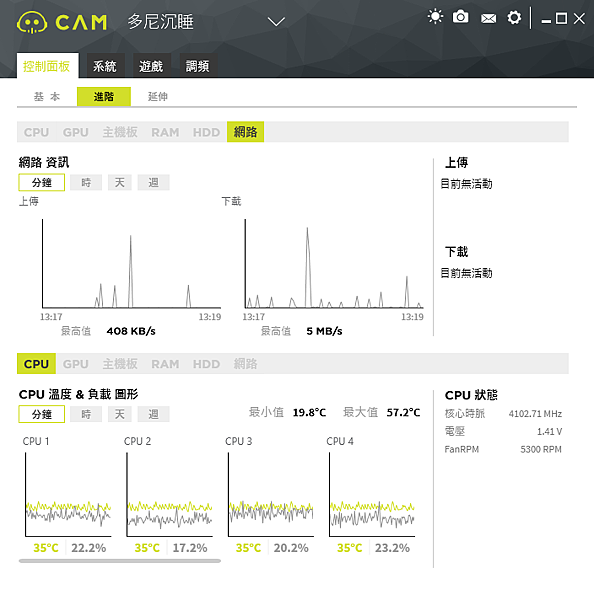Click the horizontal scrollbar under CPU graphs
Image resolution: width=594 pixels, height=600 pixels.
(x=120, y=561)
